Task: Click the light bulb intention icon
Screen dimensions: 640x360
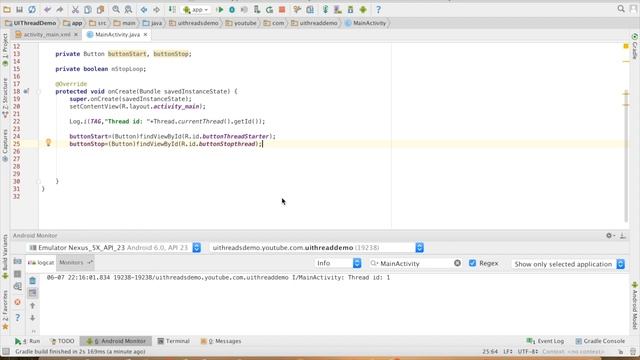Action: (x=48, y=142)
